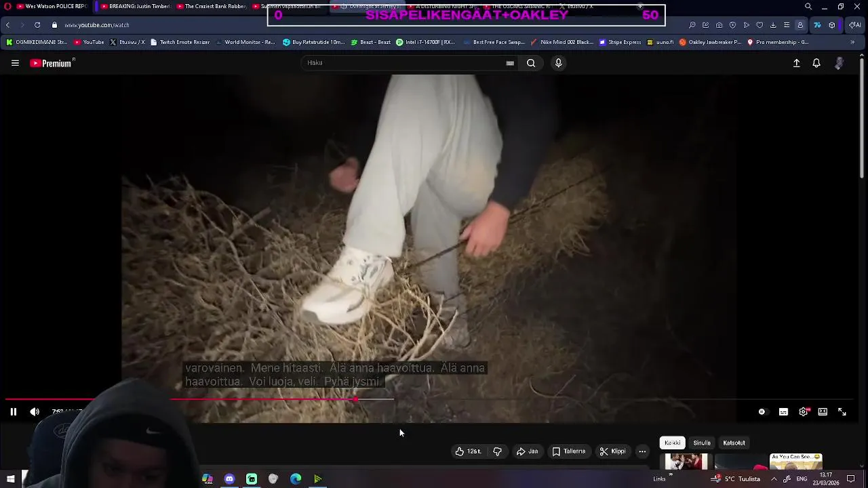
Task: Open the heart bookmarks icon in toolbar
Action: click(759, 25)
